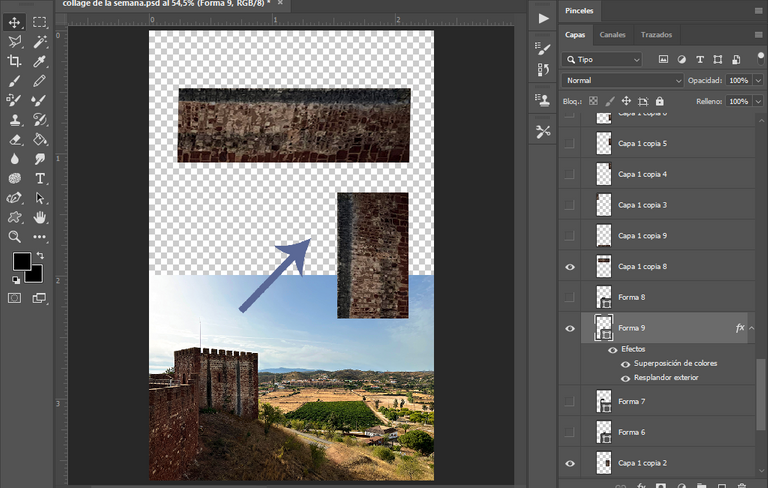Image resolution: width=768 pixels, height=488 pixels.
Task: Toggle artboard auto-nesting lock
Action: [643, 101]
